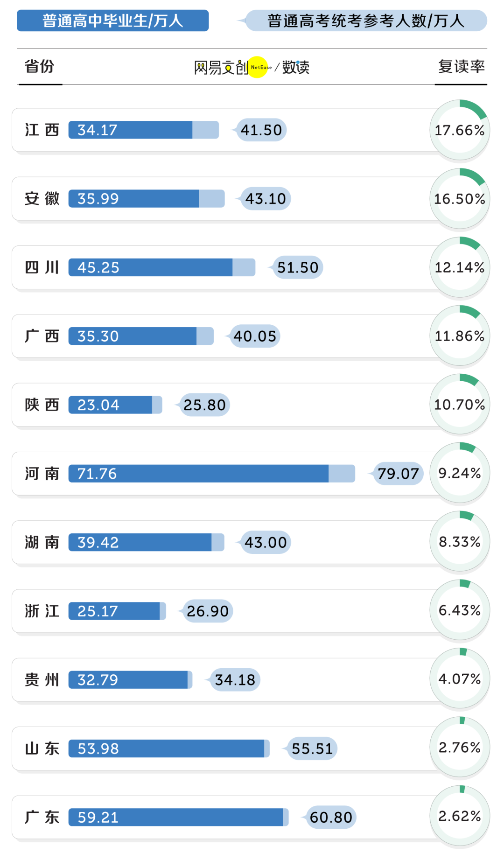Click the 11.86% donut for 广西
This screenshot has height=853, width=504.
point(460,336)
